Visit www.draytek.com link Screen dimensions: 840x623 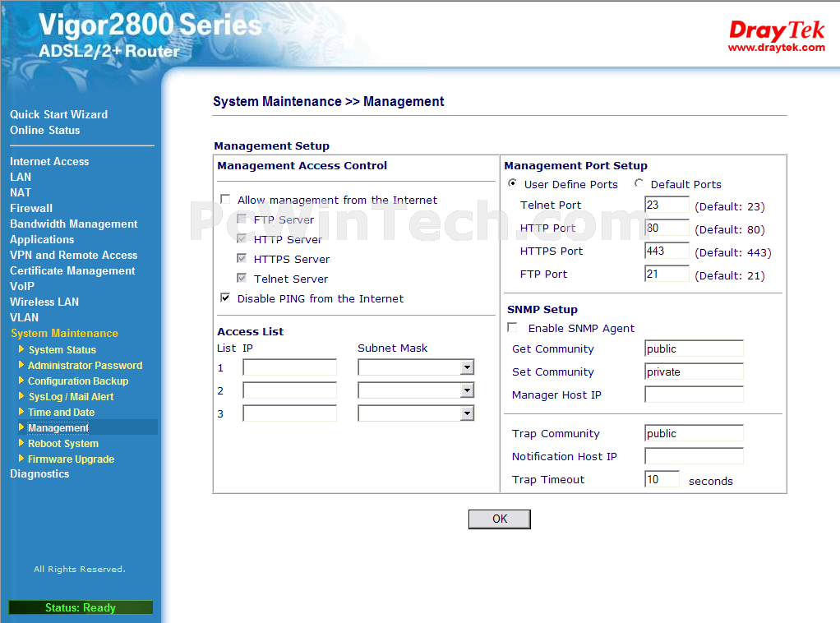pyautogui.click(x=776, y=47)
